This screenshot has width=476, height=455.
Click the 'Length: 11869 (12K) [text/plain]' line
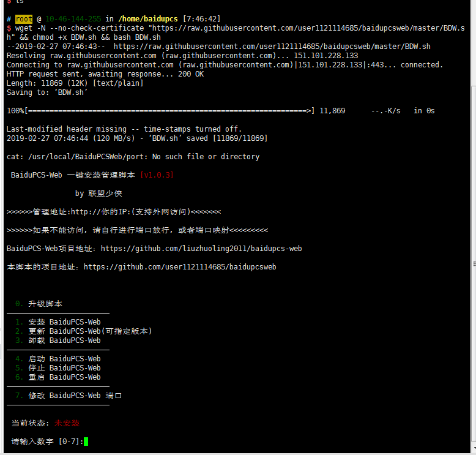click(75, 83)
